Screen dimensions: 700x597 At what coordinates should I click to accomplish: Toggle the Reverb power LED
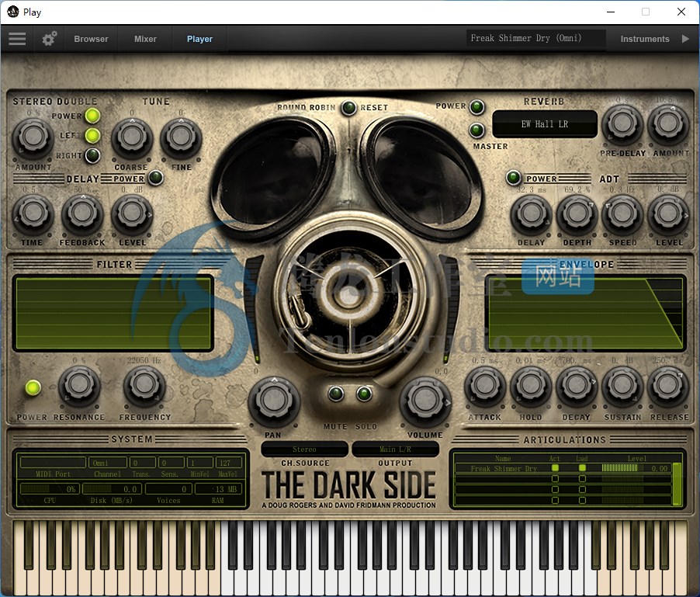point(477,106)
